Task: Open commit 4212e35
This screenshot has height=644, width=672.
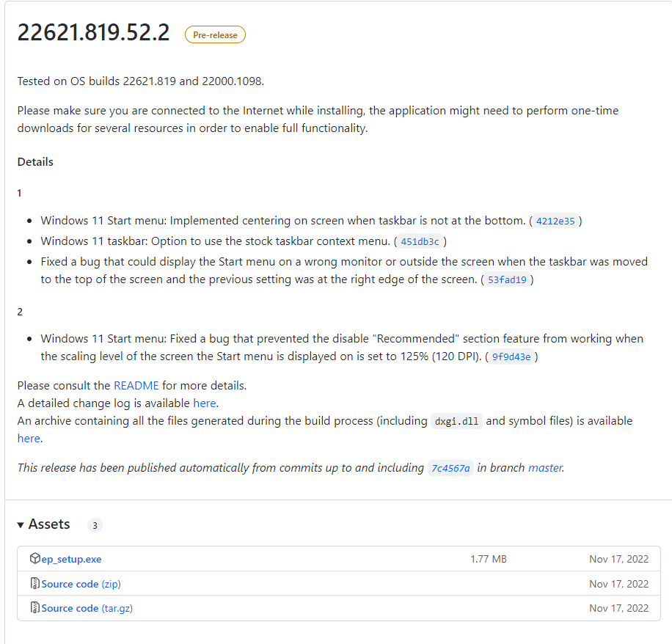Action: click(x=555, y=221)
